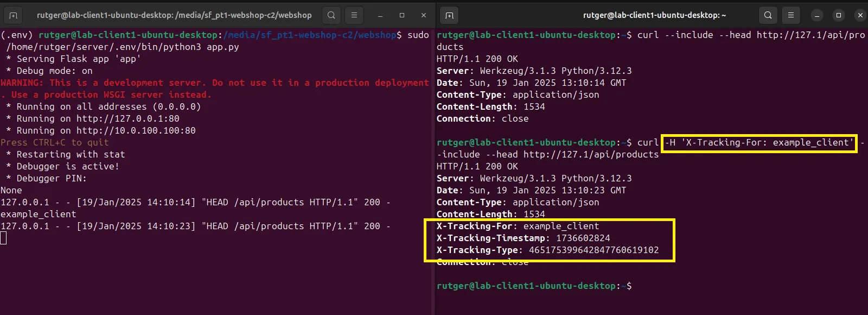Close the right terminal window

click(860, 15)
